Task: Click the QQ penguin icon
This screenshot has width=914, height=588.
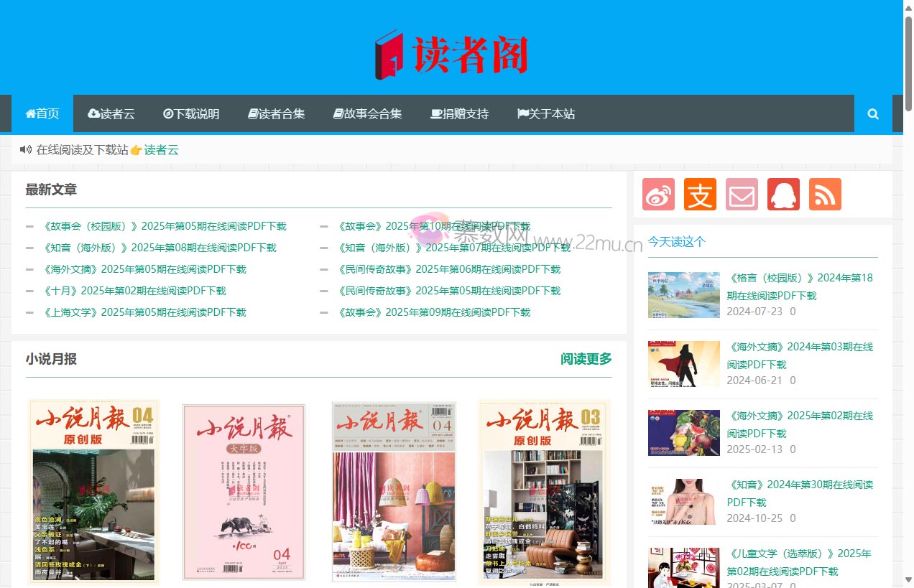Action: tap(783, 194)
